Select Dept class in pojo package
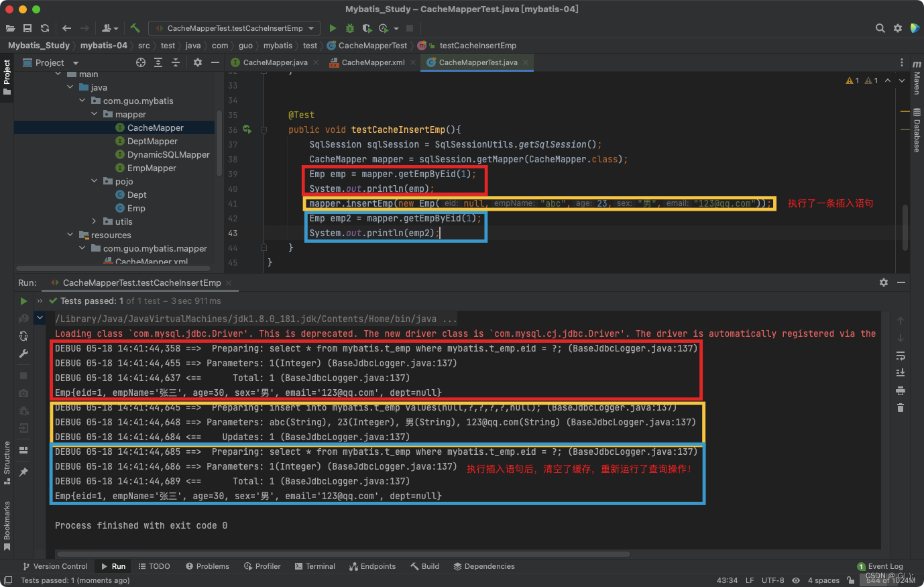 137,195
